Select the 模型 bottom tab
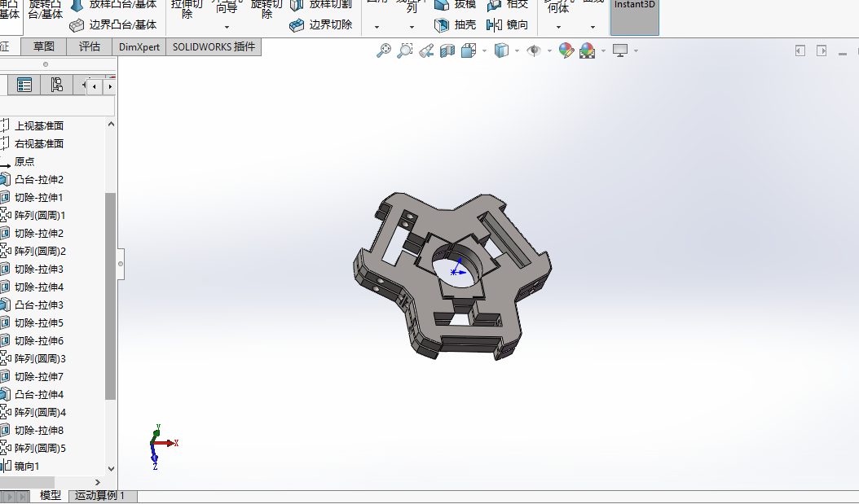 tap(51, 496)
